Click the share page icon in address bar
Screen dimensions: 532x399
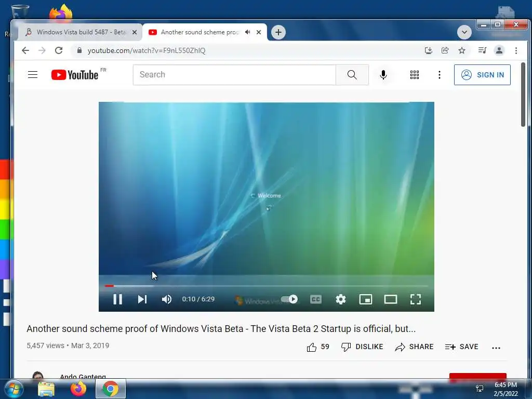445,50
